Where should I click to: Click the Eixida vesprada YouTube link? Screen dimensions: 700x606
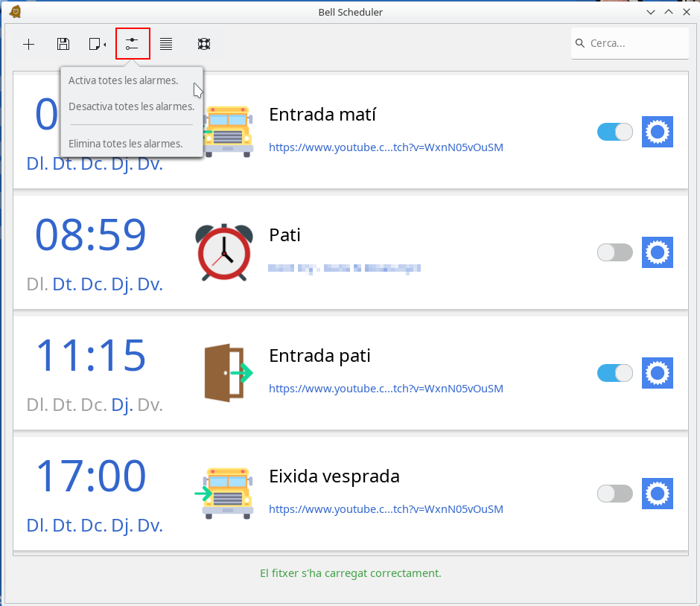pyautogui.click(x=386, y=509)
